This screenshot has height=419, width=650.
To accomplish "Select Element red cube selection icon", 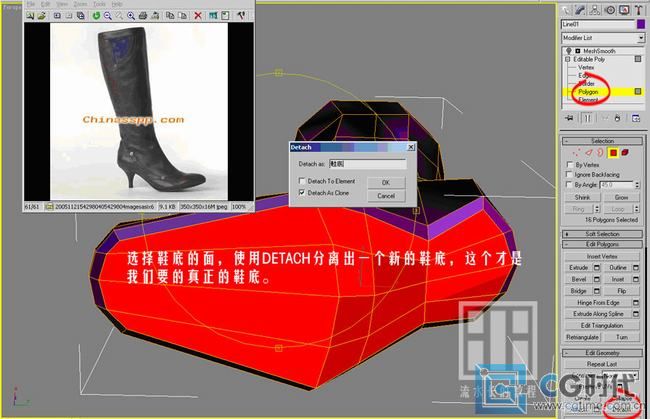I will click(x=625, y=153).
